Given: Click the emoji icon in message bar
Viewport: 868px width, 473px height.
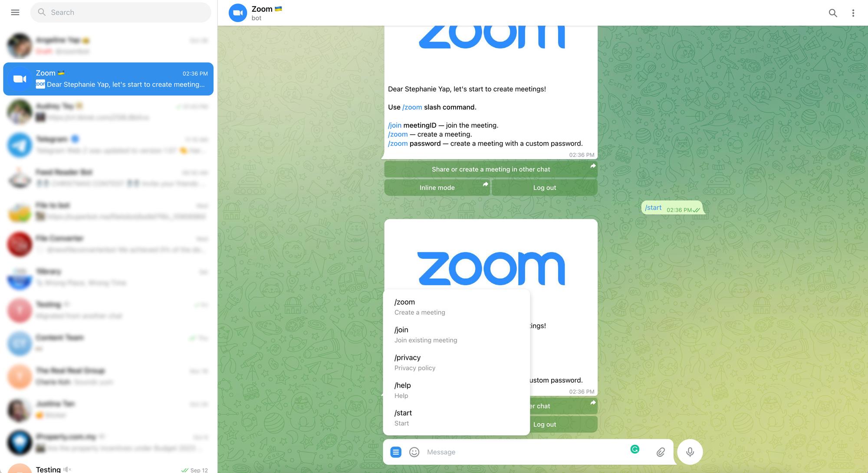Looking at the screenshot, I should pyautogui.click(x=413, y=451).
